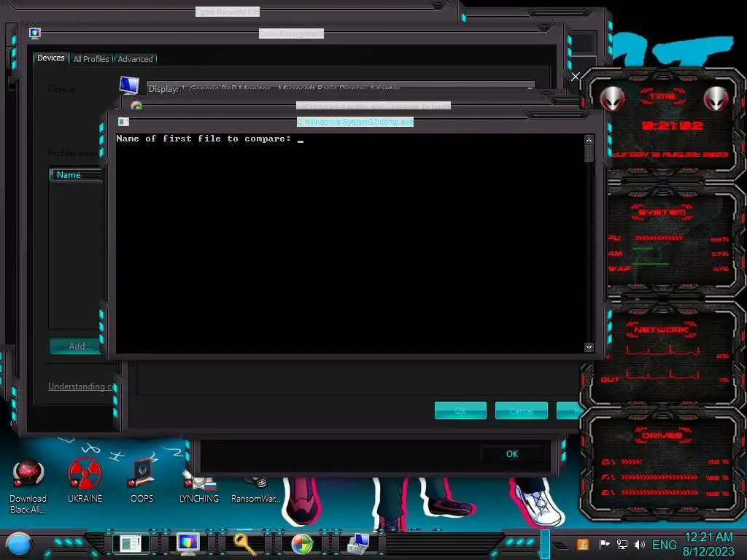
Task: Open the comp.exe console taskbar icon
Action: click(x=130, y=543)
